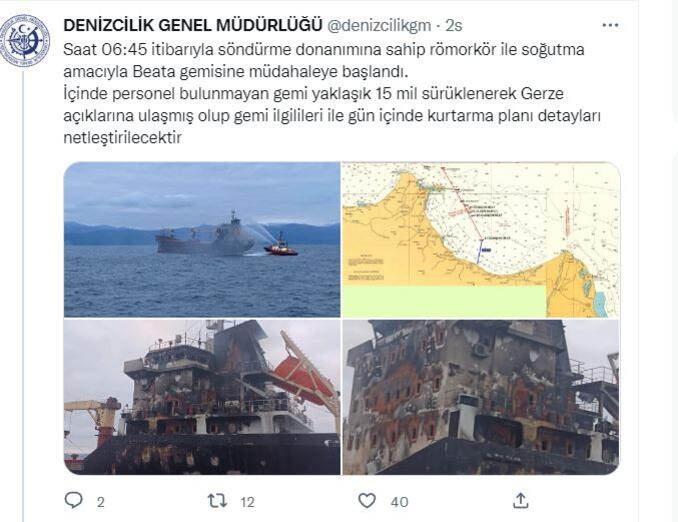Like the tweet with heart icon
Image resolution: width=678 pixels, height=522 pixels.
pos(367,501)
